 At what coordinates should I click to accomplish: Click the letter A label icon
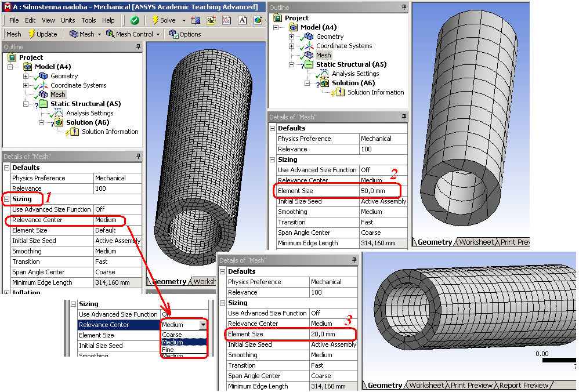[x=243, y=20]
